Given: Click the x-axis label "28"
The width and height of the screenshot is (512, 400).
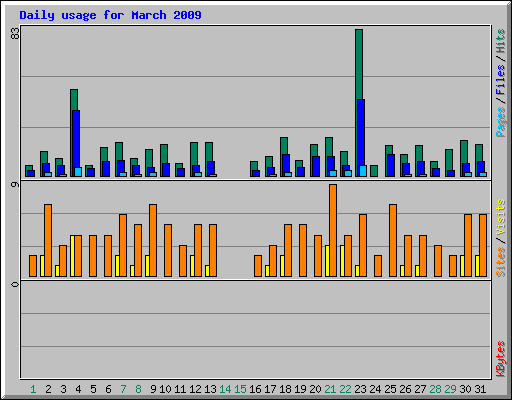Looking at the screenshot, I should pos(435,389).
